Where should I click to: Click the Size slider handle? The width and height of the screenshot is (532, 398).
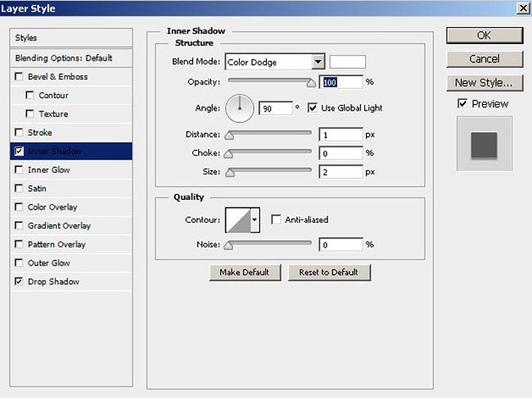pyautogui.click(x=230, y=173)
